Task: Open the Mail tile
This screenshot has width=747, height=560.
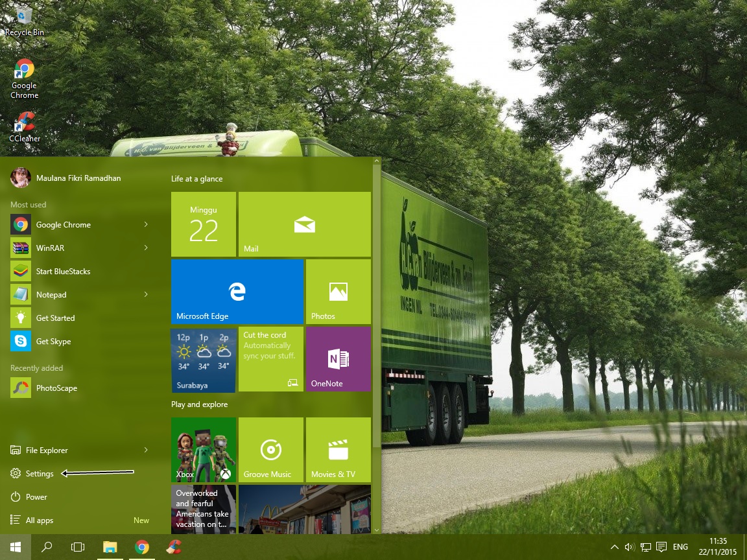Action: (x=304, y=224)
